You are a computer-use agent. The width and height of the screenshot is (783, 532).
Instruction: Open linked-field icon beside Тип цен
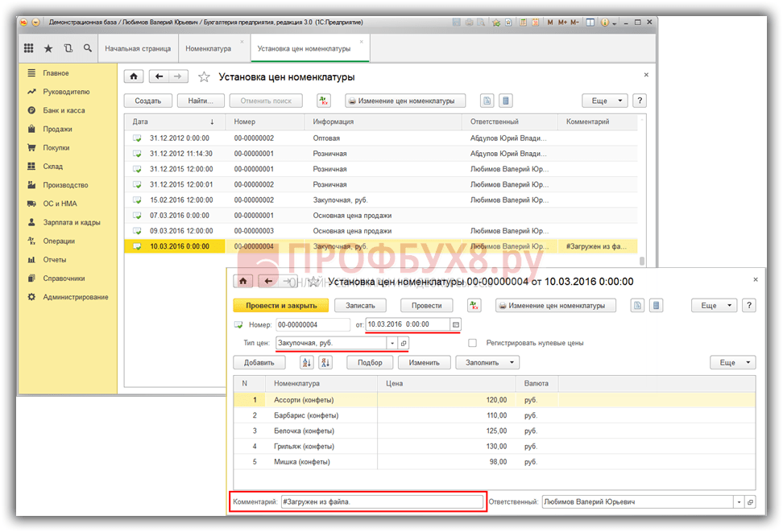click(x=404, y=343)
